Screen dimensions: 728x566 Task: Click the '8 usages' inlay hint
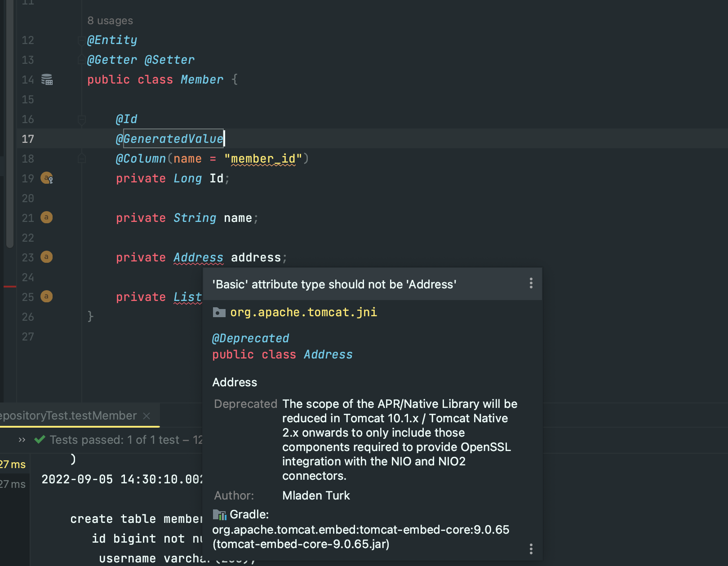click(110, 21)
